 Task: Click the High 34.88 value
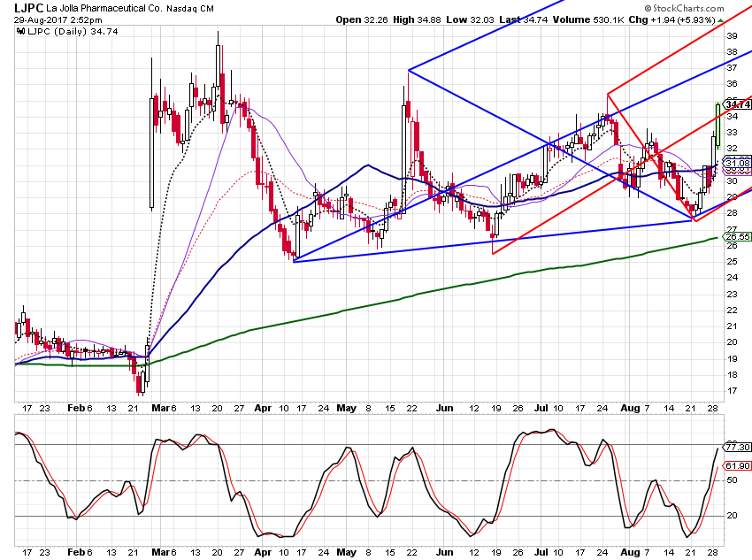pyautogui.click(x=417, y=19)
